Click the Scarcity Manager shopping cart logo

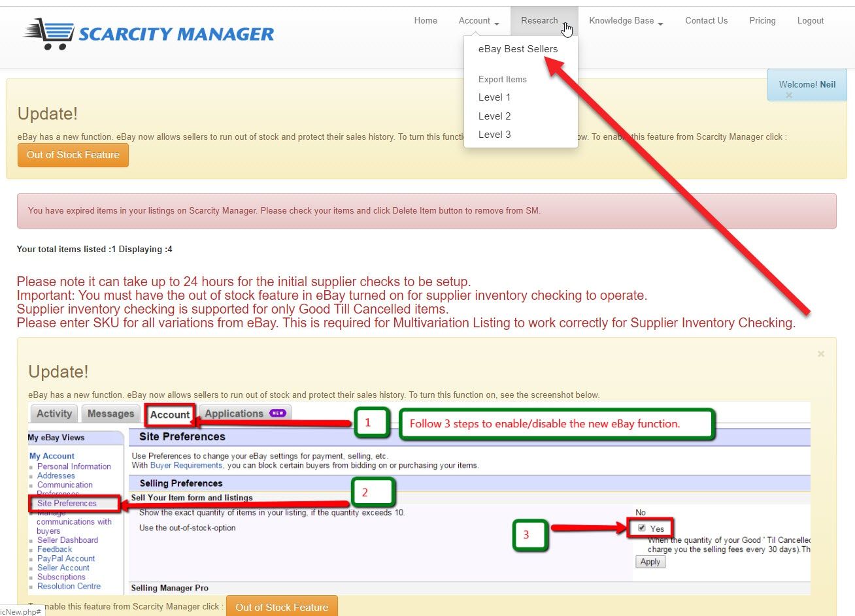148,34
